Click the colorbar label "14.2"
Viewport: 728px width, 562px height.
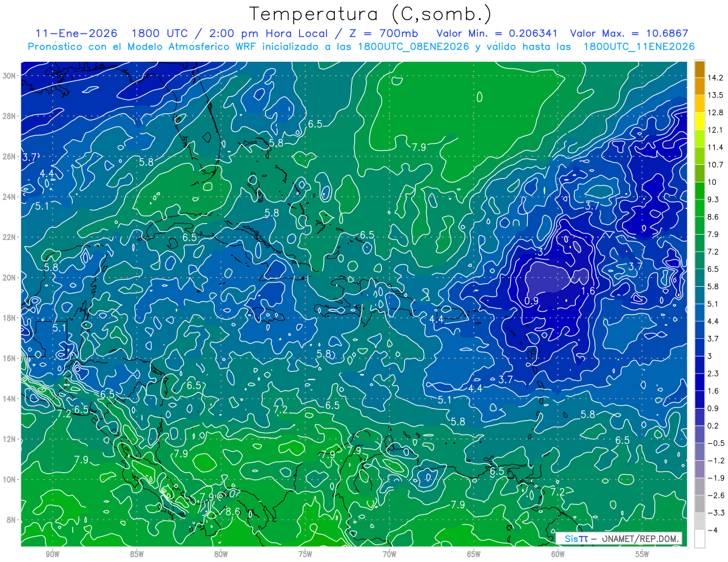click(x=715, y=78)
